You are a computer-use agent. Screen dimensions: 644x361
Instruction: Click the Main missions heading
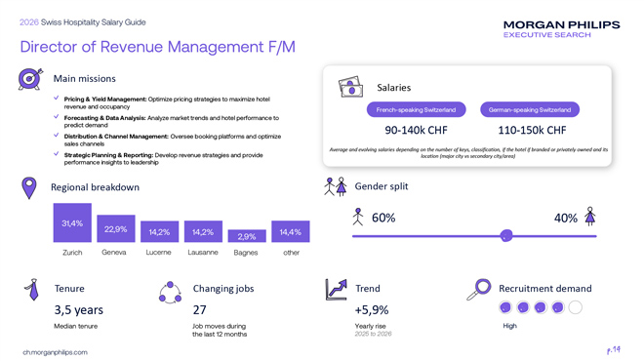pyautogui.click(x=85, y=78)
